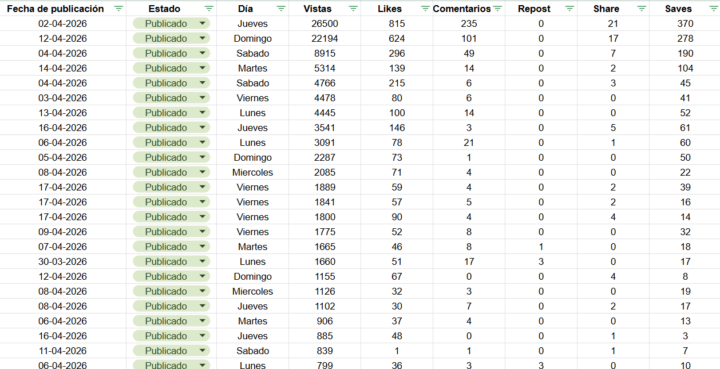Screen dimensions: 720x369
Task: Select the Comentarios header cell
Action: coord(469,9)
